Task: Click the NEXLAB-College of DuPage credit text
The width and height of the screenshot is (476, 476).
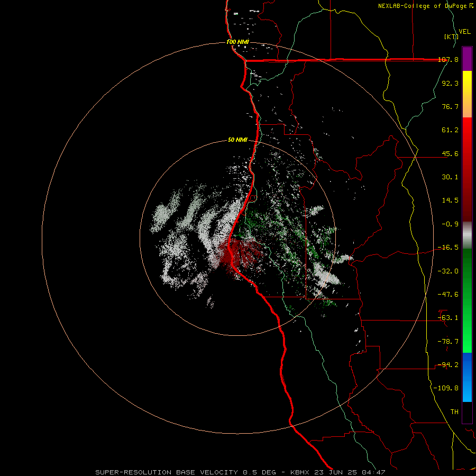Action: click(426, 6)
